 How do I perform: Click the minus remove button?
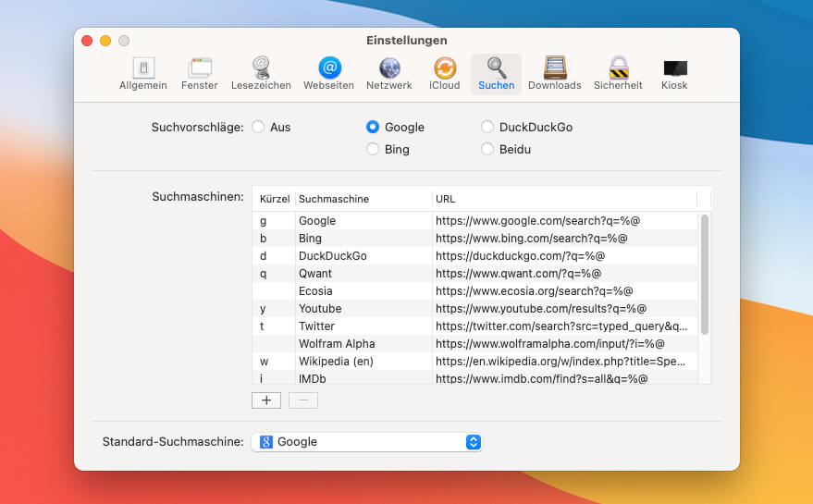point(303,400)
